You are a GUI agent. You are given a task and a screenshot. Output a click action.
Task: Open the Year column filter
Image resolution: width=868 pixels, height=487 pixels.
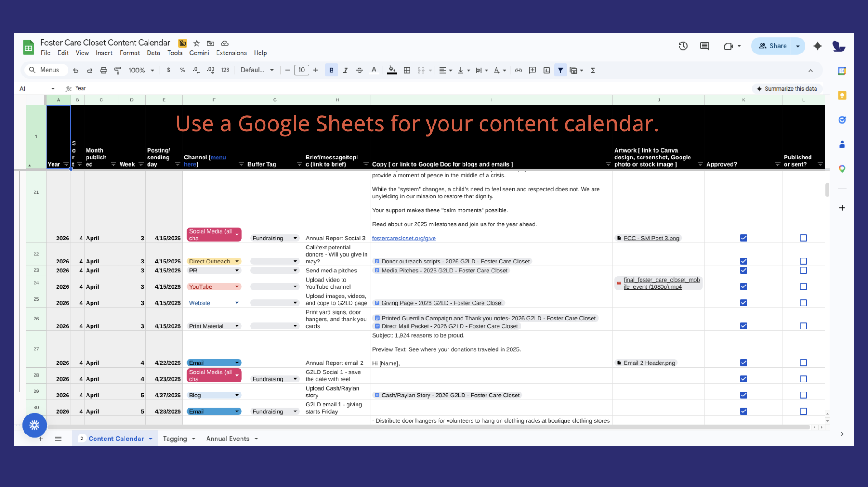tap(66, 164)
